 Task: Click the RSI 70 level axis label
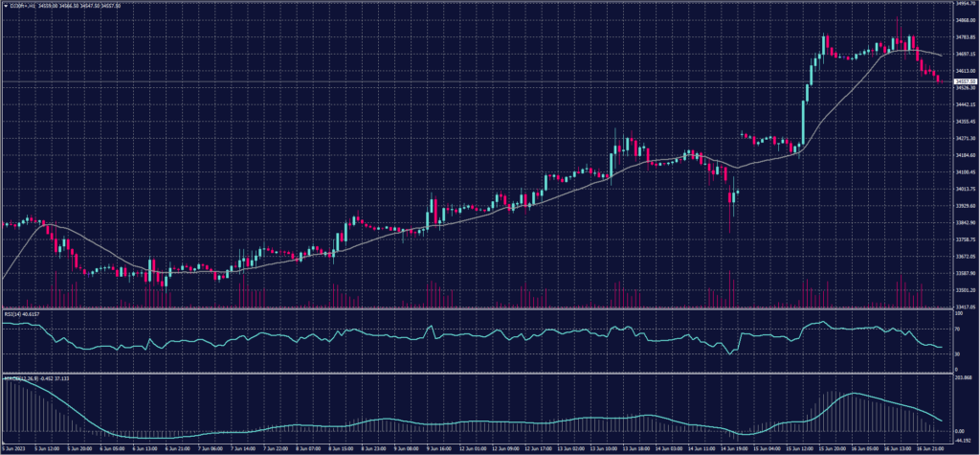pyautogui.click(x=956, y=327)
